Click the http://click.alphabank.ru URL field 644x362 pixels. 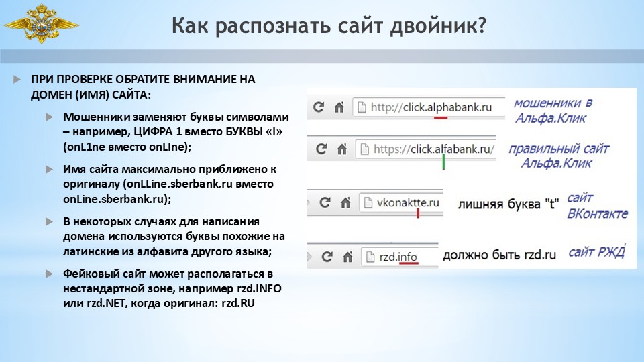click(431, 107)
